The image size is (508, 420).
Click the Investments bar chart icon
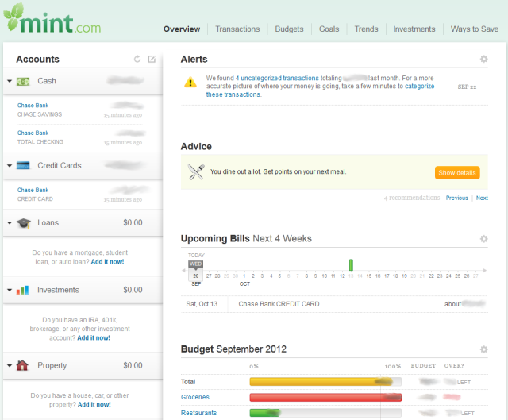(x=23, y=290)
